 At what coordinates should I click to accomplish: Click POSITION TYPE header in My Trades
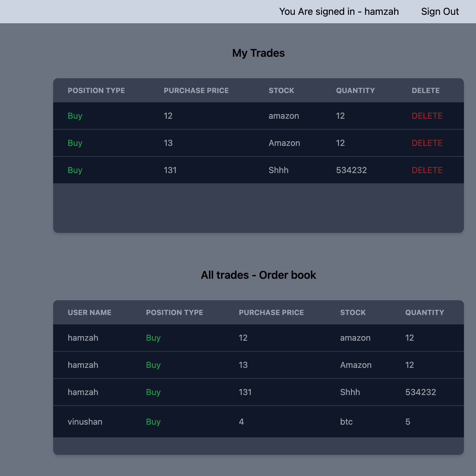[x=96, y=91]
